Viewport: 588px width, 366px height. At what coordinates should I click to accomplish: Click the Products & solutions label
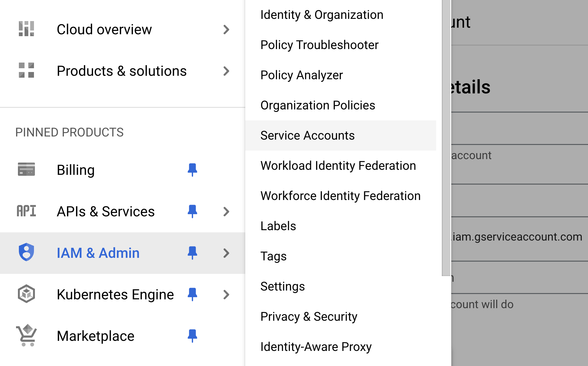pos(122,71)
